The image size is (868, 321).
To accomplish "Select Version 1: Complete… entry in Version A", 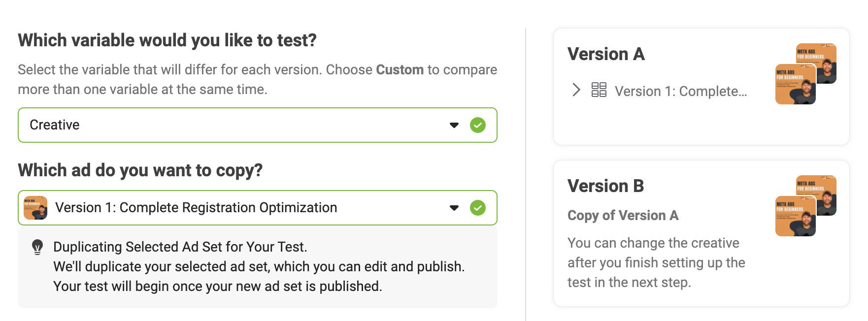I will 681,92.
